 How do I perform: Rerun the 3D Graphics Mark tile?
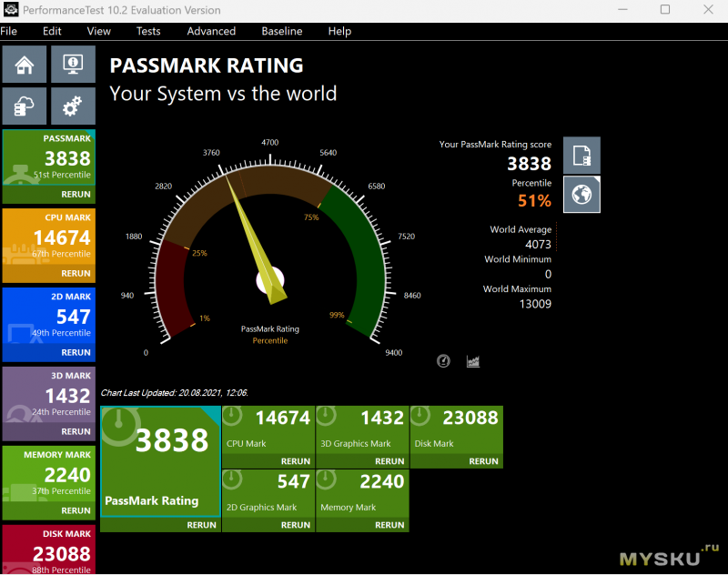tap(389, 461)
